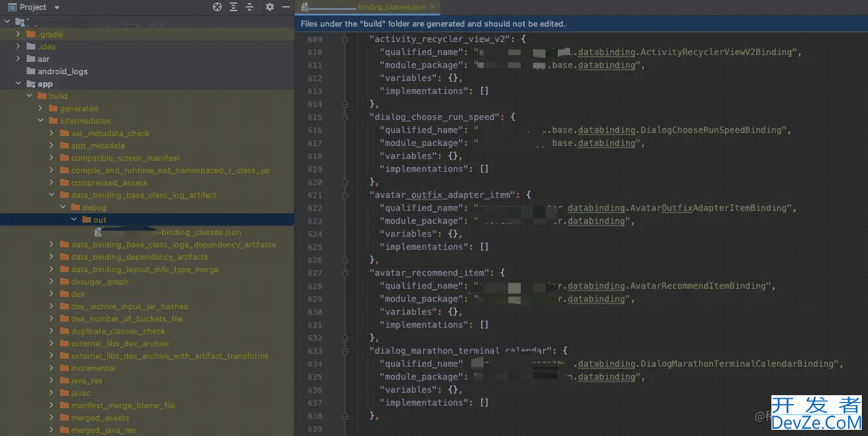Screen dimensions: 868x436
Task: Select the app_metadata folder row
Action: 147,145
